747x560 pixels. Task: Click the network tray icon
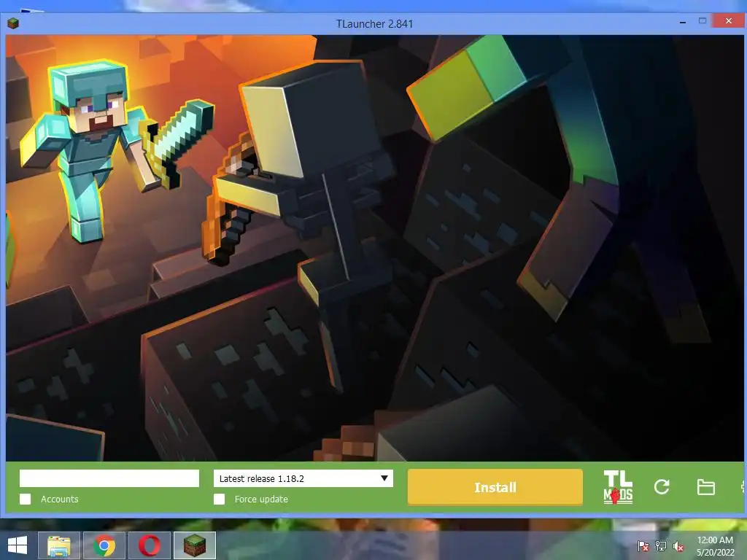[x=661, y=546]
